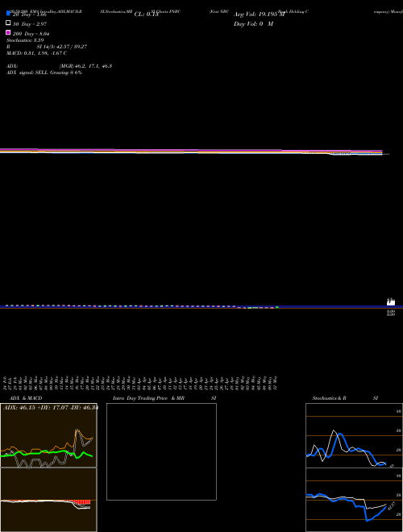Click the 'ADX & MACD' panel title
Screen dimensions: 403x532
[26, 398]
